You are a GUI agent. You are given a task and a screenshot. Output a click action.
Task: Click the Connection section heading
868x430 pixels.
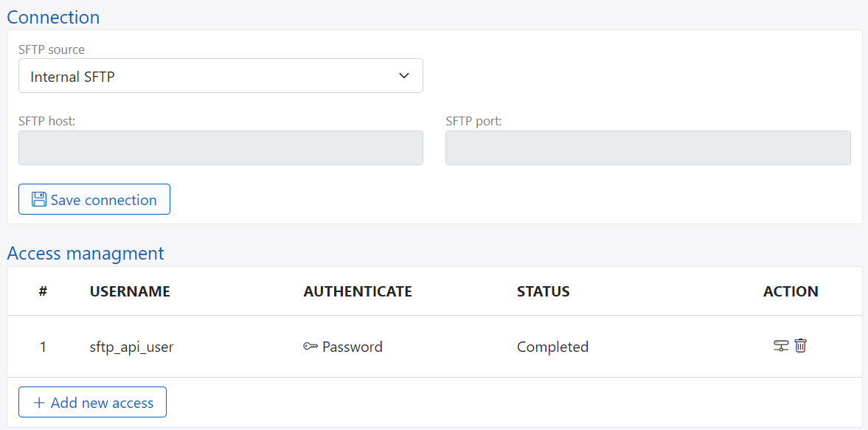[x=52, y=17]
